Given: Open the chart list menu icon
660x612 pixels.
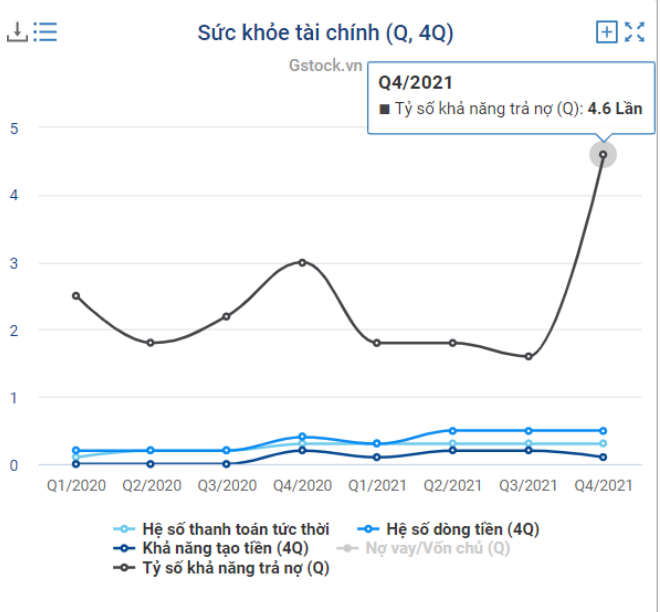Looking at the screenshot, I should [x=45, y=32].
